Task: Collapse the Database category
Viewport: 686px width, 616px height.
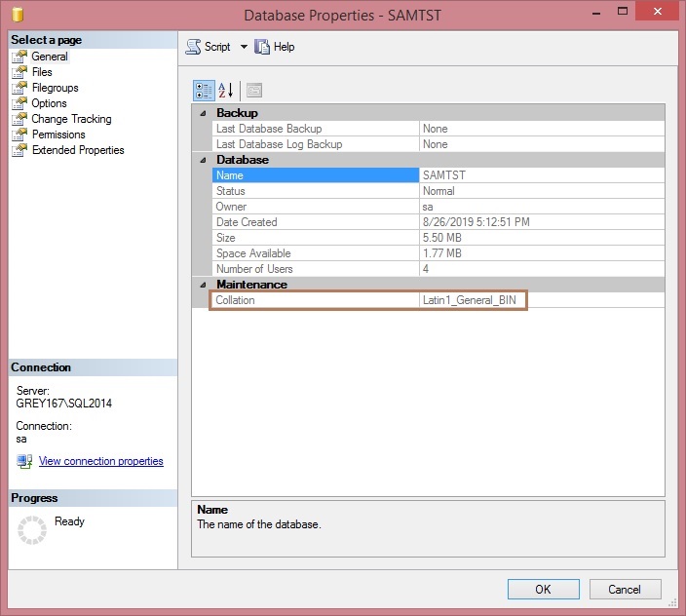Action: [203, 160]
